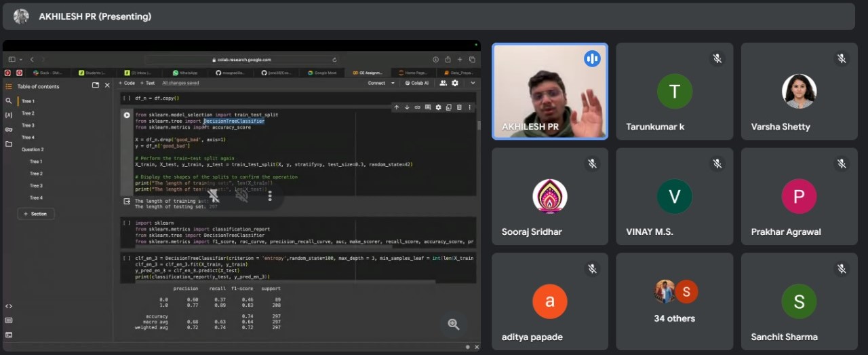Click the muted mic on Sooraj Sridhar tile
The height and width of the screenshot is (355, 868).
[592, 164]
